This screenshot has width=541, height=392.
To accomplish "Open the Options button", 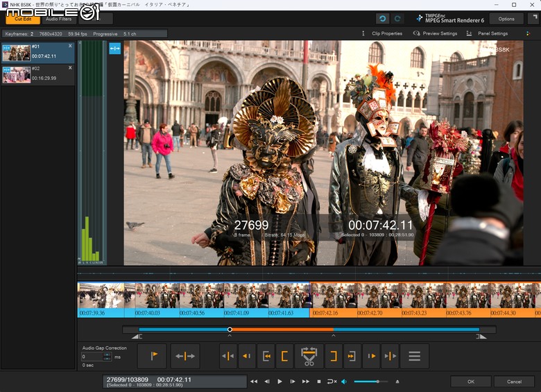I will pos(506,19).
